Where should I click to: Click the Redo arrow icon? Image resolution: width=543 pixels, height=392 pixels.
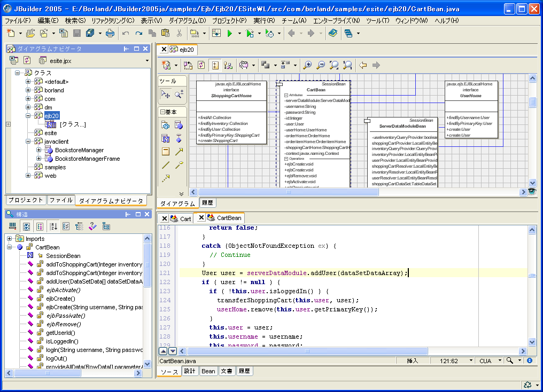coord(139,33)
